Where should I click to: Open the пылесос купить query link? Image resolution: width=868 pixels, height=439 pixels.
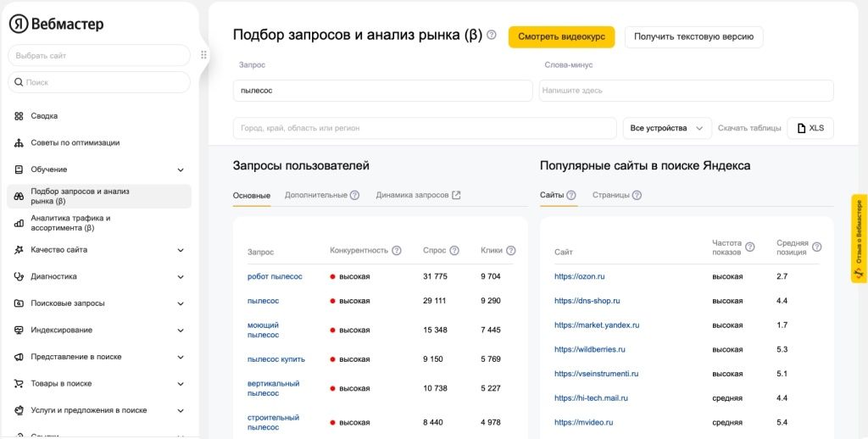coord(275,358)
